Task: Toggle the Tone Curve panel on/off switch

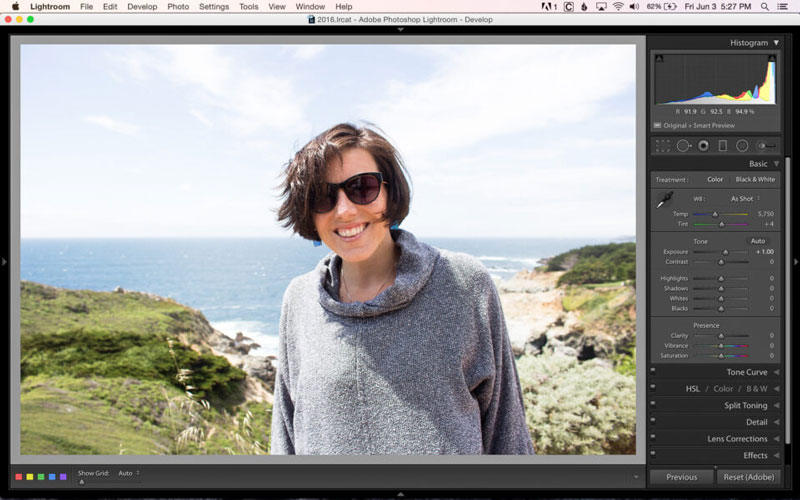Action: click(x=653, y=372)
